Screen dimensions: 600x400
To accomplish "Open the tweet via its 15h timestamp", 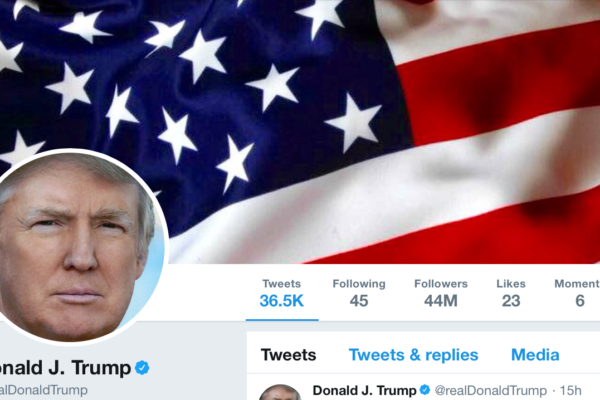I will tap(571, 390).
